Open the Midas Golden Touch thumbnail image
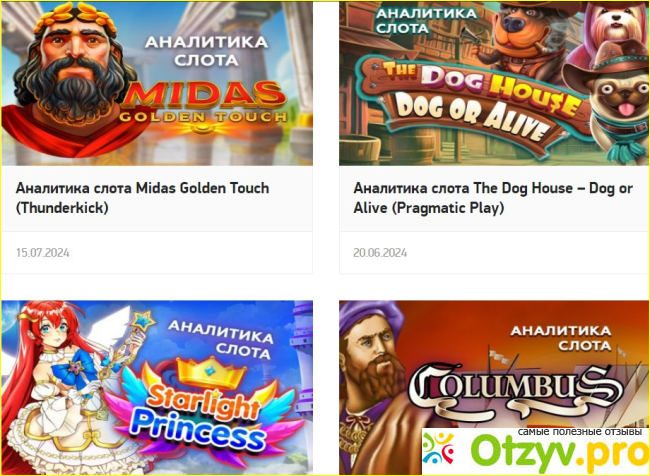 coord(157,84)
